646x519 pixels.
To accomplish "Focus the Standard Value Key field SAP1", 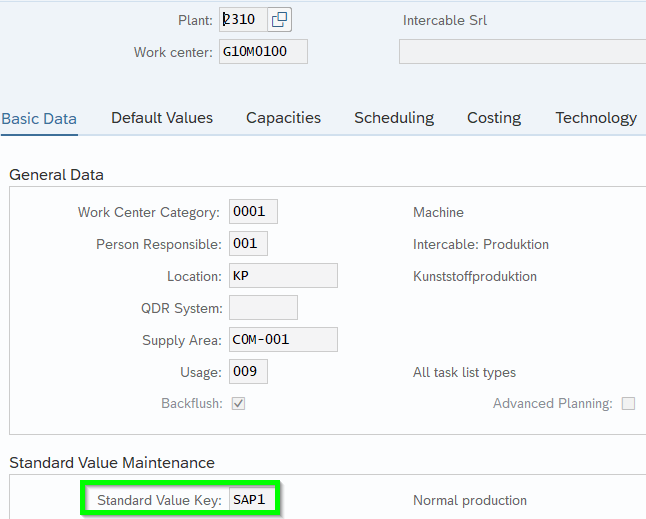I will click(x=252, y=500).
